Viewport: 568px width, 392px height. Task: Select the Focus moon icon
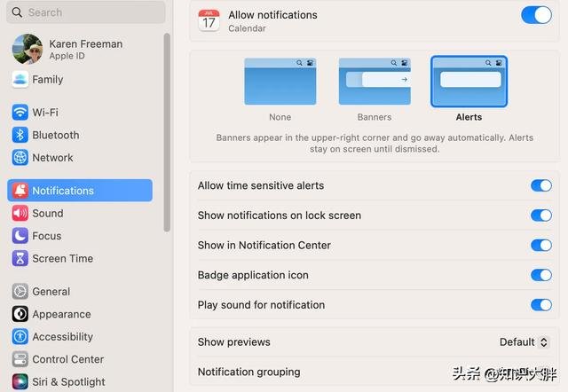(x=20, y=236)
